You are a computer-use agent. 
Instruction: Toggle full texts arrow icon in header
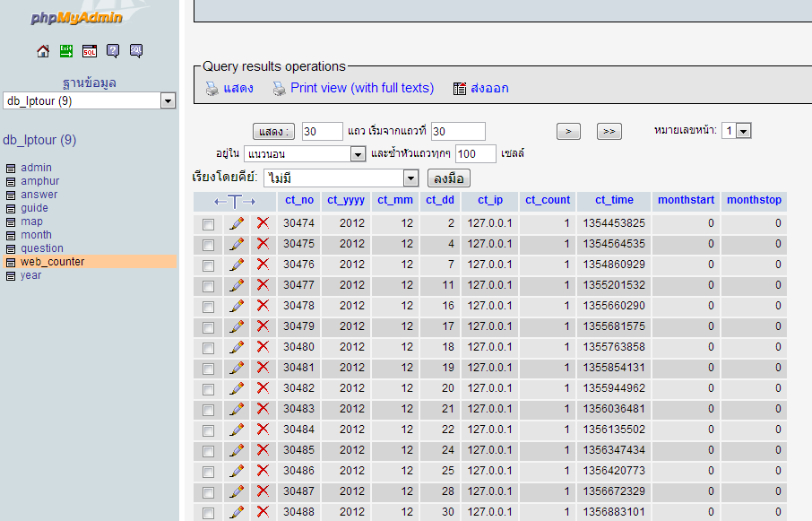[235, 202]
